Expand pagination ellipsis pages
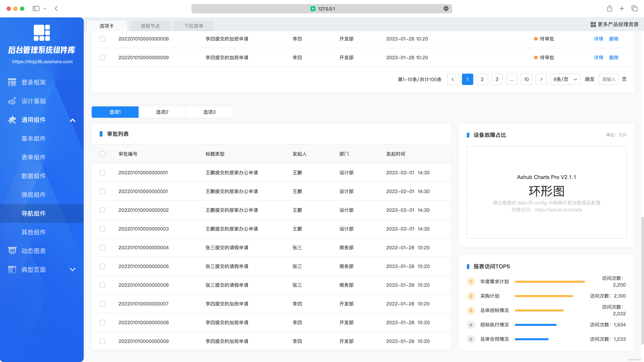This screenshot has width=644, height=362. [x=512, y=79]
